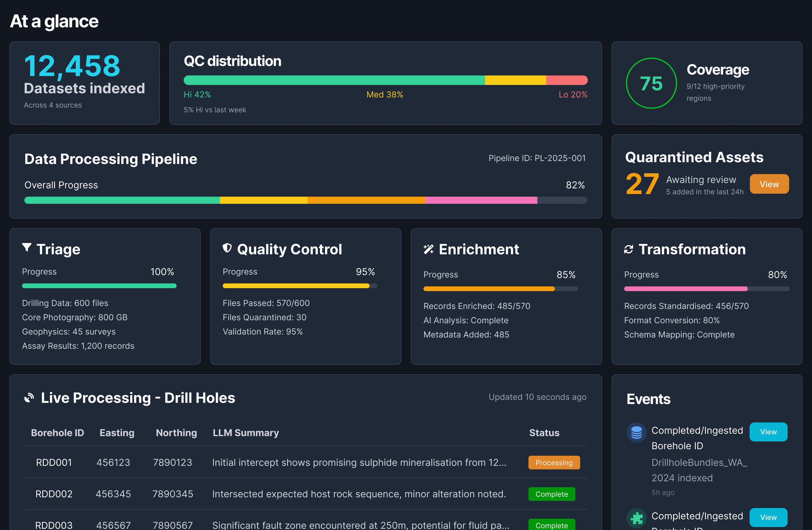812x530 pixels.
Task: Click the database icon beside first Events entry
Action: click(636, 432)
